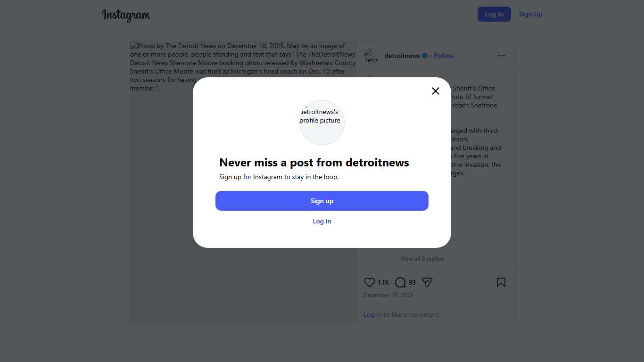
Task: Close the sign-up popup with the X
Action: tap(436, 91)
